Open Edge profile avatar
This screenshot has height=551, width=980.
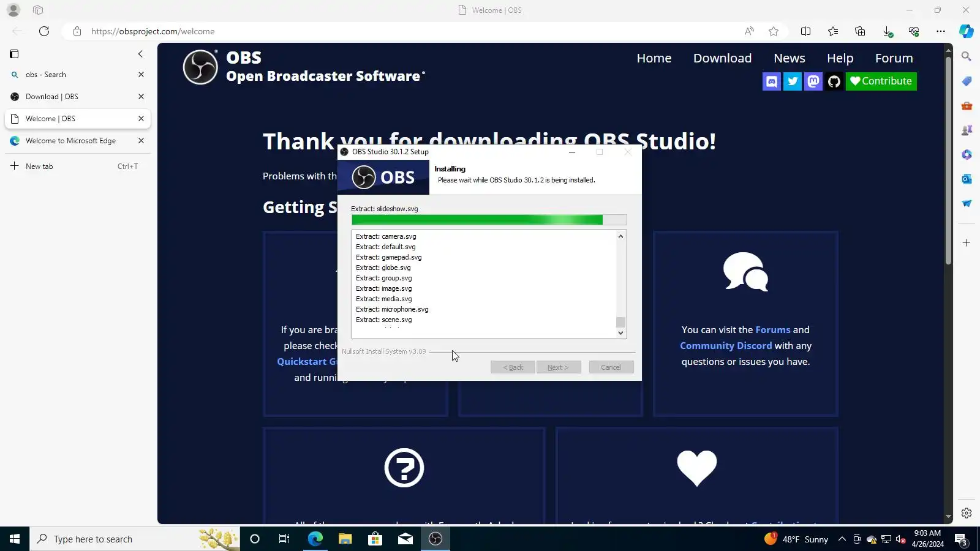point(13,10)
